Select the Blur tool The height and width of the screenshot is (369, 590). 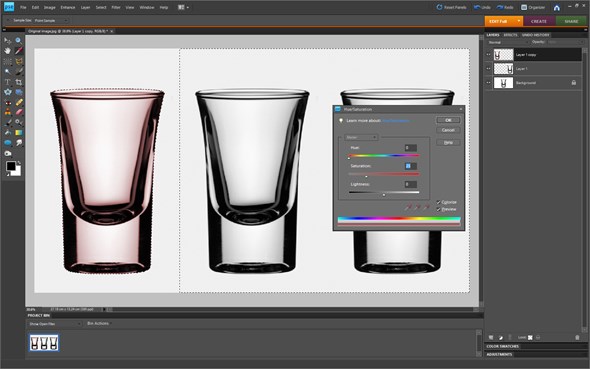(18, 143)
